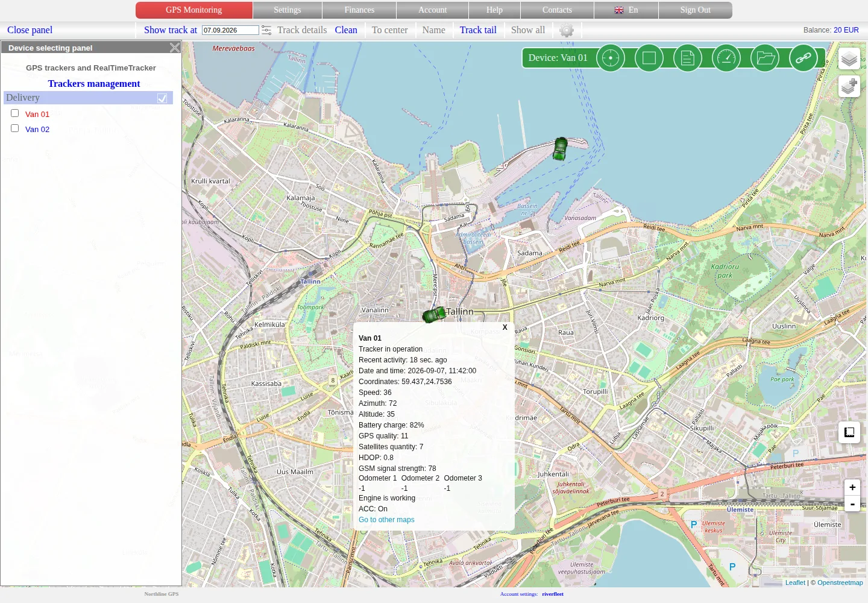This screenshot has height=603, width=868.
Task: Click the green van marker near Tallinn label
Action: [434, 314]
